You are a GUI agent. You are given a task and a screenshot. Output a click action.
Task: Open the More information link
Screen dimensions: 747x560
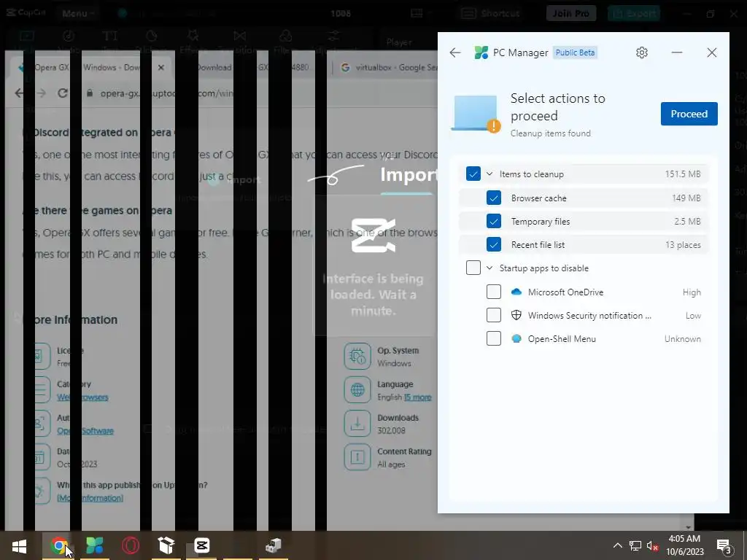pyautogui.click(x=90, y=498)
